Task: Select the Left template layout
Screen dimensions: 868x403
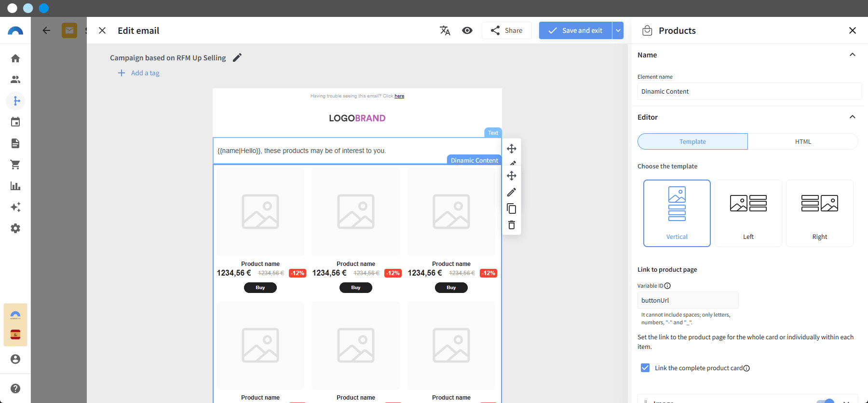Action: (748, 213)
